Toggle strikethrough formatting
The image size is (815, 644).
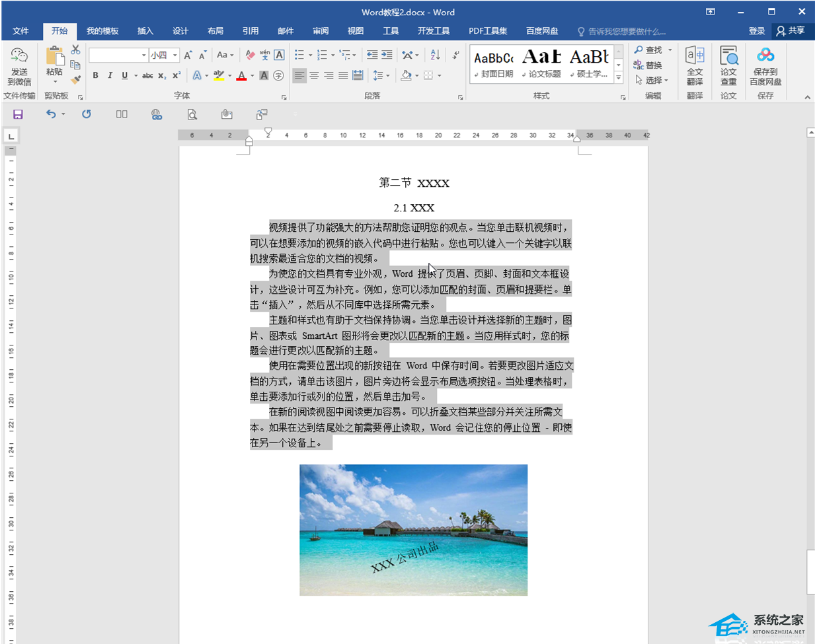pyautogui.click(x=147, y=76)
